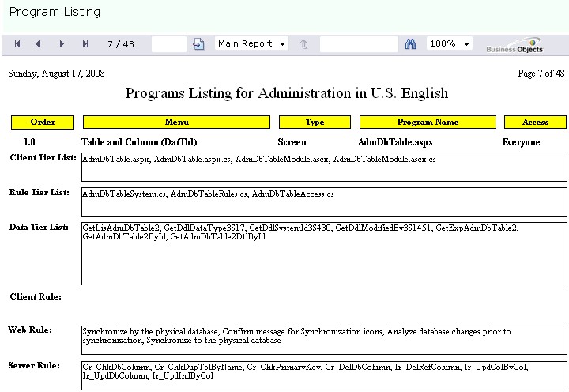
Task: Click the 'Web Rule:' label
Action: click(30, 330)
